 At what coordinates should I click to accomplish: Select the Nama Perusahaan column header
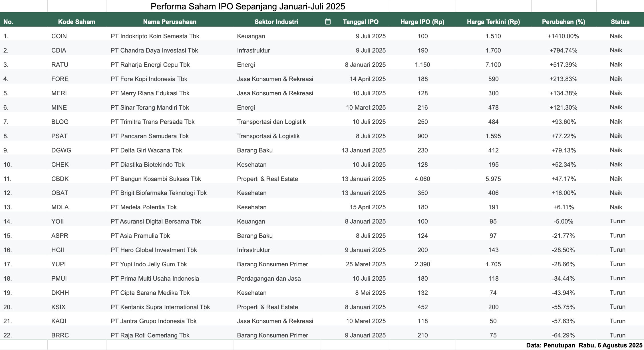pyautogui.click(x=170, y=22)
